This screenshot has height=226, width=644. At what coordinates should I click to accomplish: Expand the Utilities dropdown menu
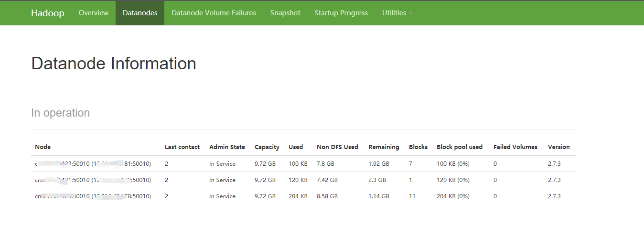pos(397,13)
